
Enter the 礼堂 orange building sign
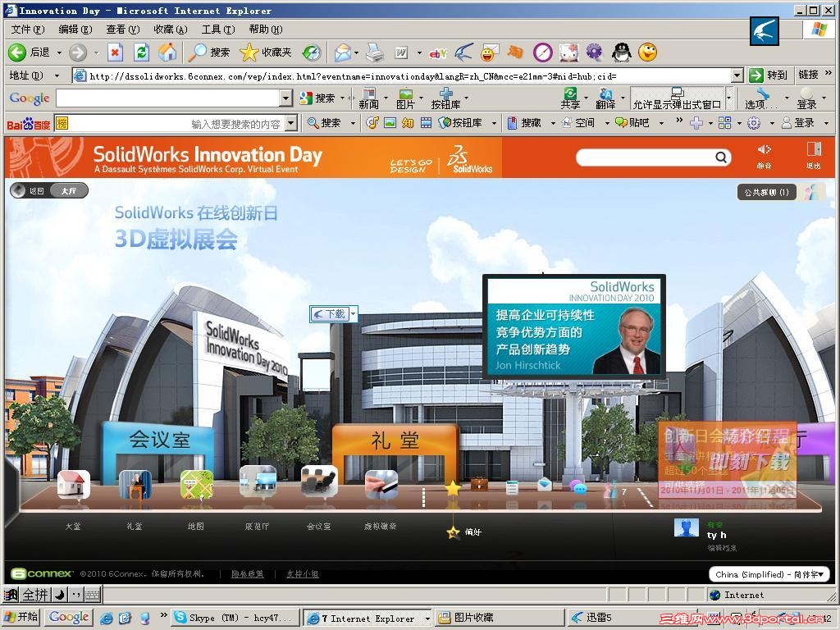pyautogui.click(x=395, y=441)
